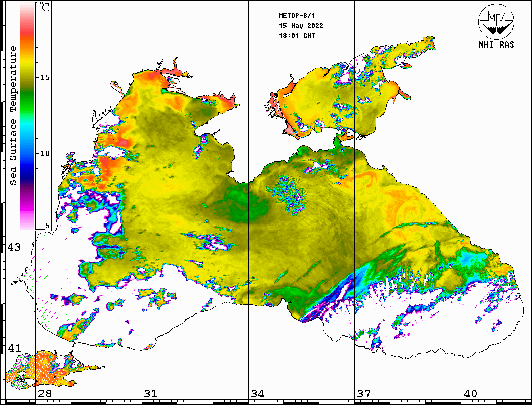Click longitude label '40'
Screen dimensions: 532x405
point(470,393)
